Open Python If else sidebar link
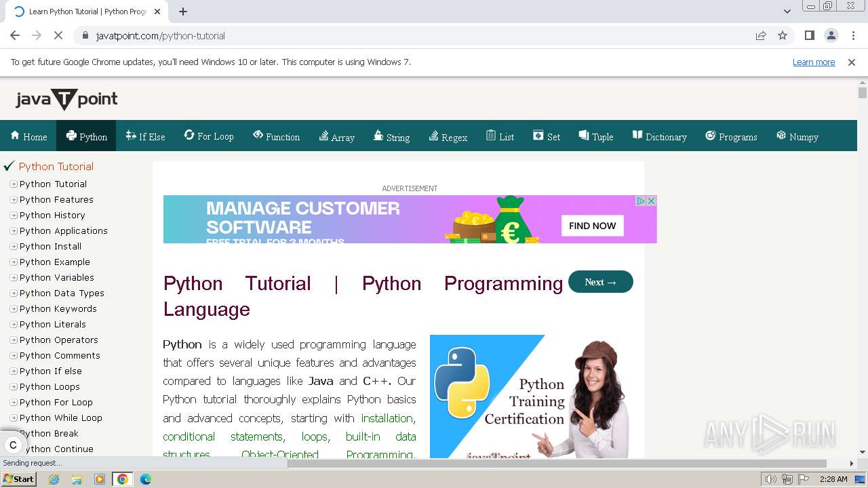The width and height of the screenshot is (868, 488). 51,371
